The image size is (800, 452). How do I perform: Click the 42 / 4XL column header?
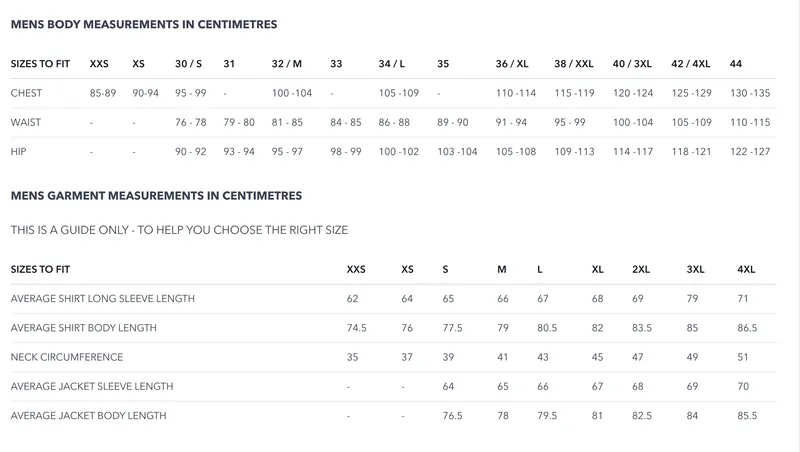coord(691,64)
